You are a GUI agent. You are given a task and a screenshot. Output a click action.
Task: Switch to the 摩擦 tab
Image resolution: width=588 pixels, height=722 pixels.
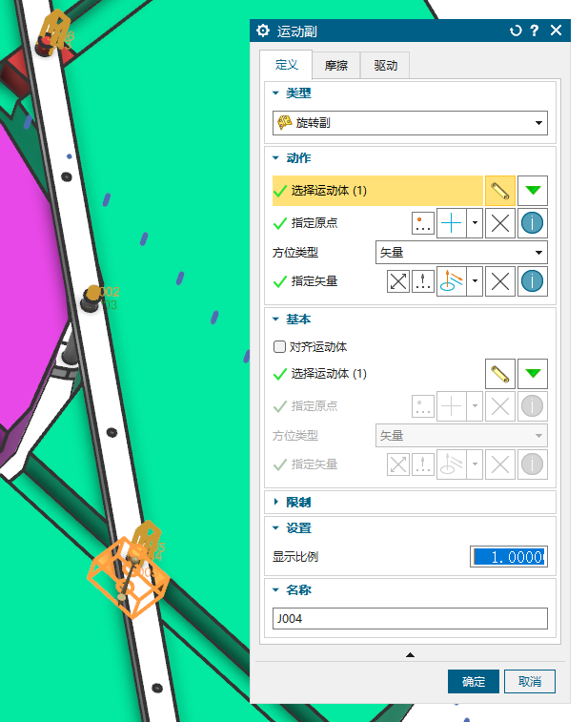click(335, 66)
